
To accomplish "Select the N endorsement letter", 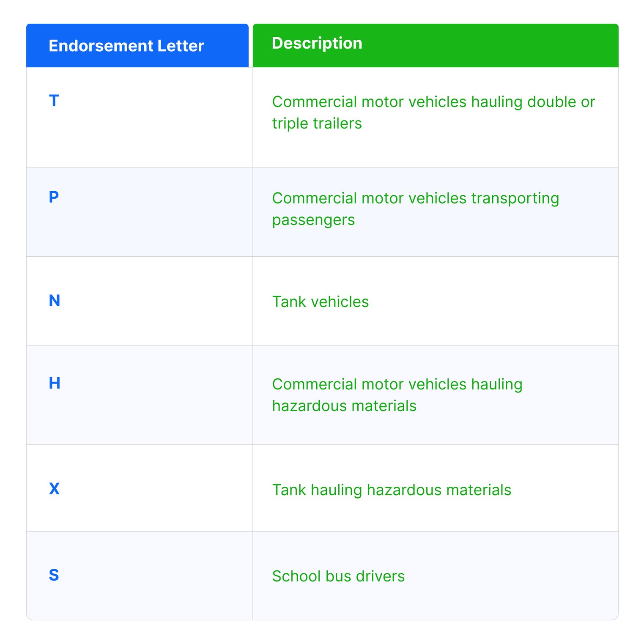I will pyautogui.click(x=54, y=301).
